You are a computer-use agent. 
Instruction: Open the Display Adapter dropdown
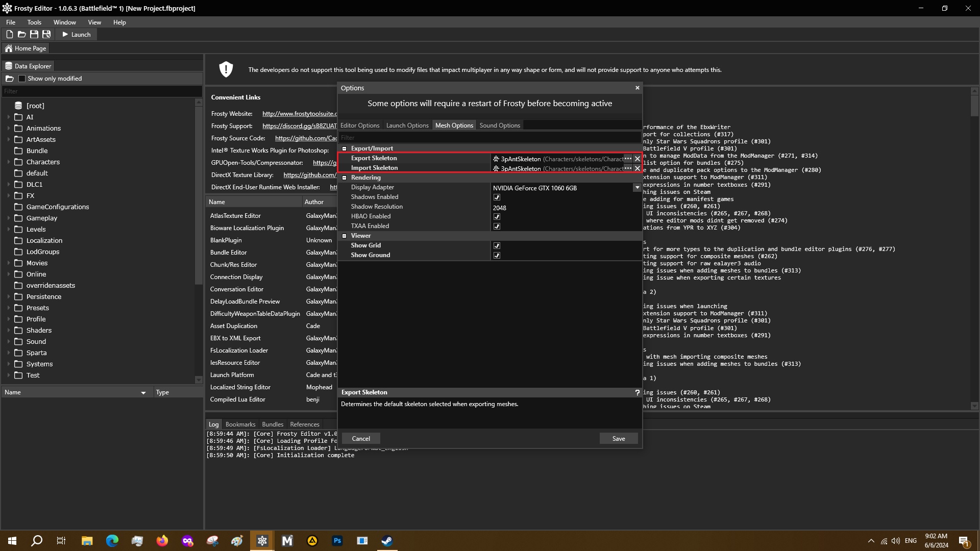pyautogui.click(x=636, y=188)
